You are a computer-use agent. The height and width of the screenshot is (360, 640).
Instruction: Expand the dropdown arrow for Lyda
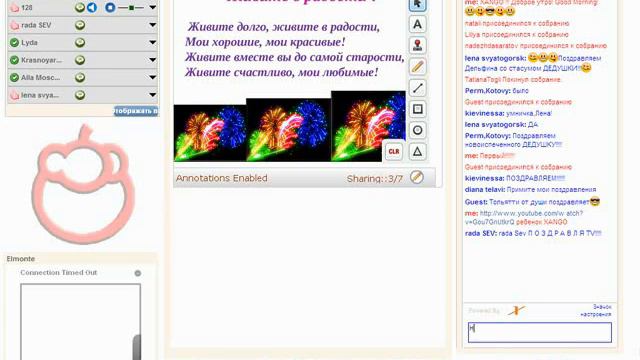pyautogui.click(x=152, y=42)
